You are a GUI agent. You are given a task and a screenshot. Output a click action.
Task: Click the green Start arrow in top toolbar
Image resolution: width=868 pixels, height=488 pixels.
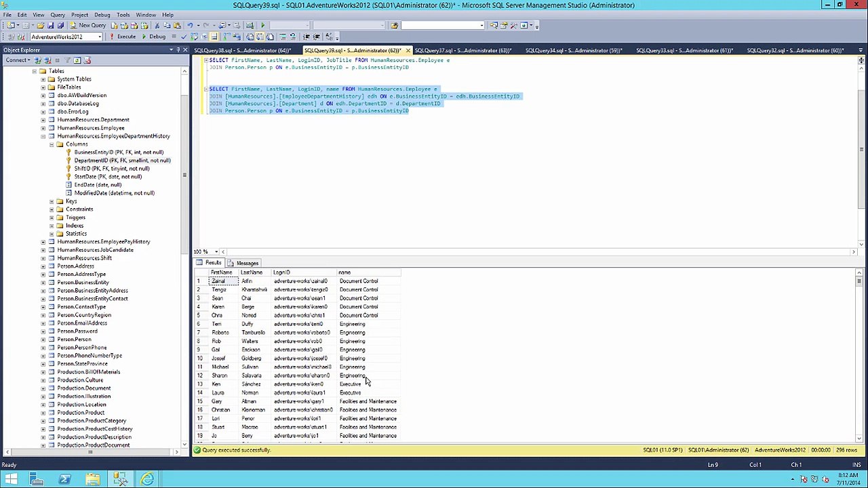point(262,25)
